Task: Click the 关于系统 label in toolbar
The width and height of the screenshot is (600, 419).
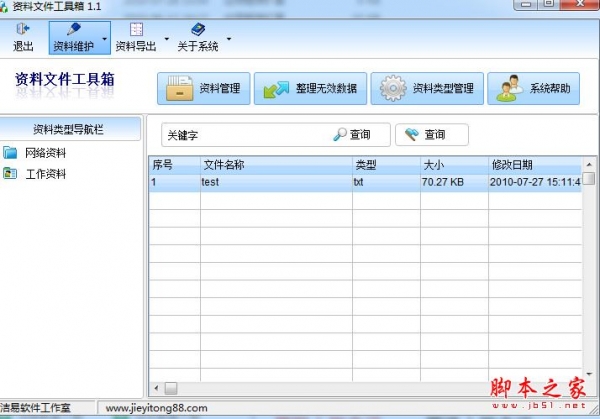Action: pyautogui.click(x=198, y=46)
